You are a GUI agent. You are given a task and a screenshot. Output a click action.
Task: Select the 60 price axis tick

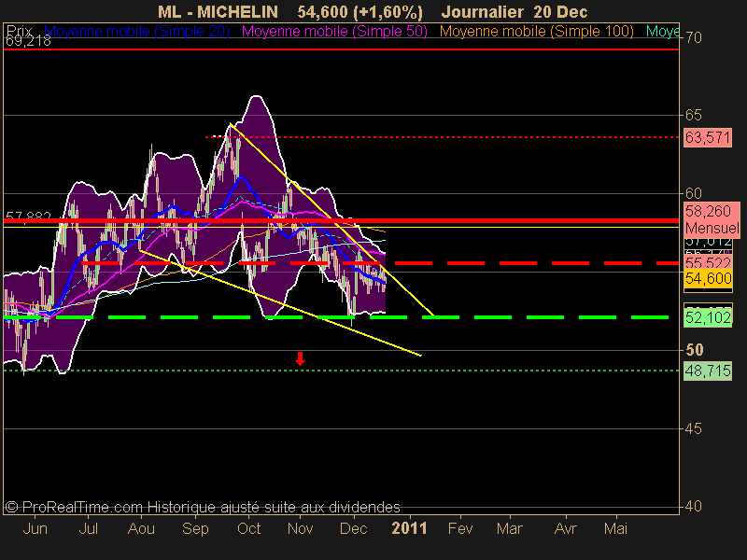pos(694,193)
